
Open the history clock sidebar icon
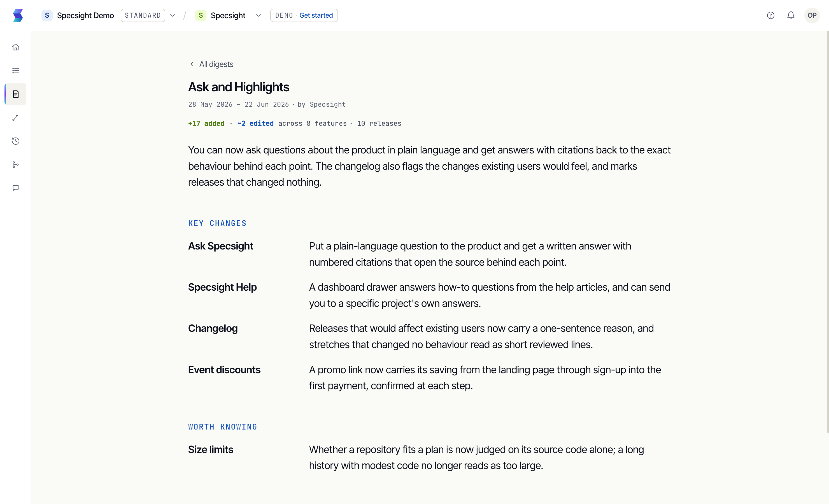(15, 141)
